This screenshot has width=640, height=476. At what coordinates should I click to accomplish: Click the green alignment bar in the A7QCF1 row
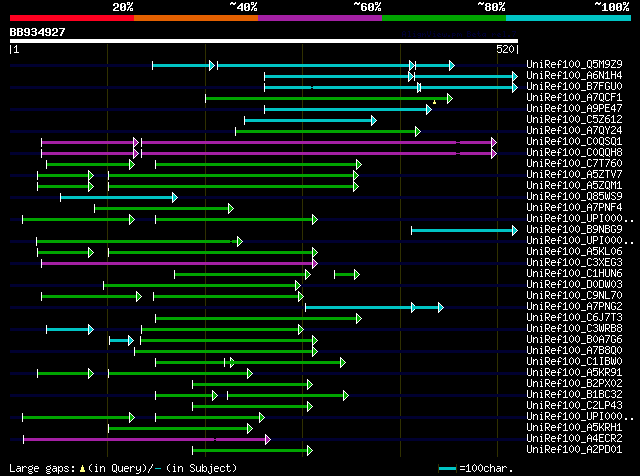[329, 98]
